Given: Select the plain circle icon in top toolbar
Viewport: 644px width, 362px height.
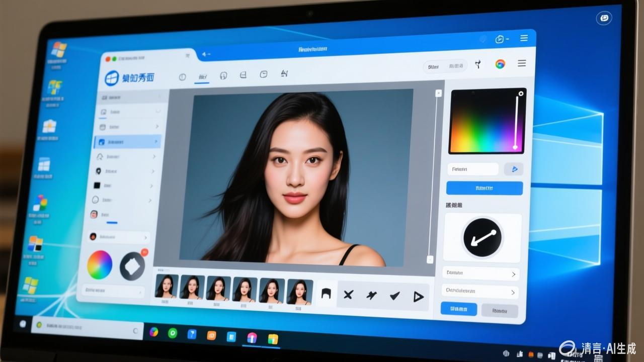Looking at the screenshot, I should point(182,77).
